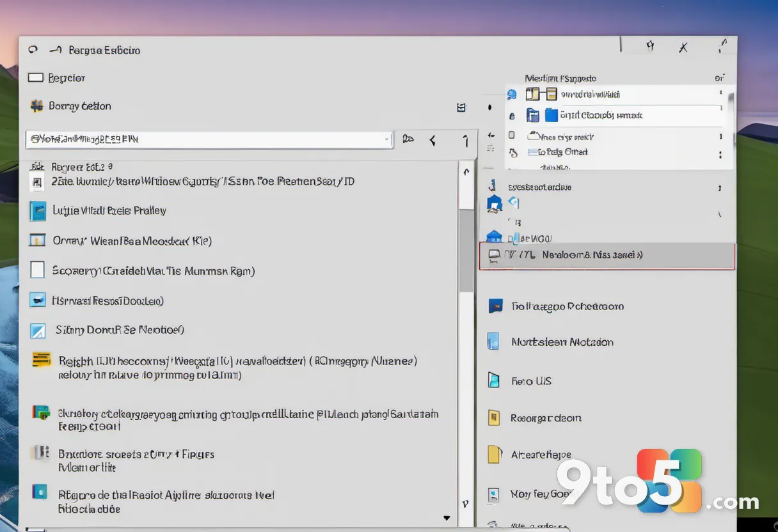778x532 pixels.
Task: Click the "Sitny DonuR Se Neotioe" list item
Action: pyautogui.click(x=120, y=330)
